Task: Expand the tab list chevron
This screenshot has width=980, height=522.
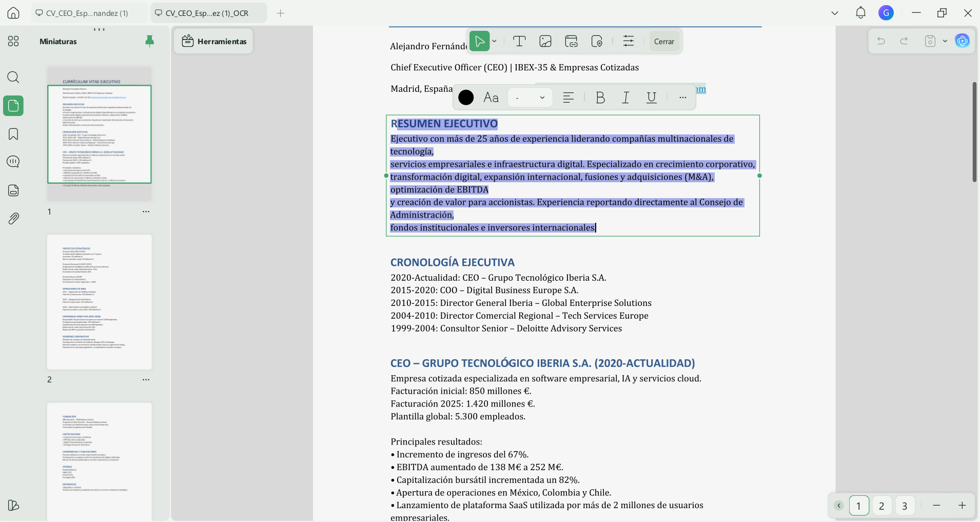Action: tap(835, 13)
